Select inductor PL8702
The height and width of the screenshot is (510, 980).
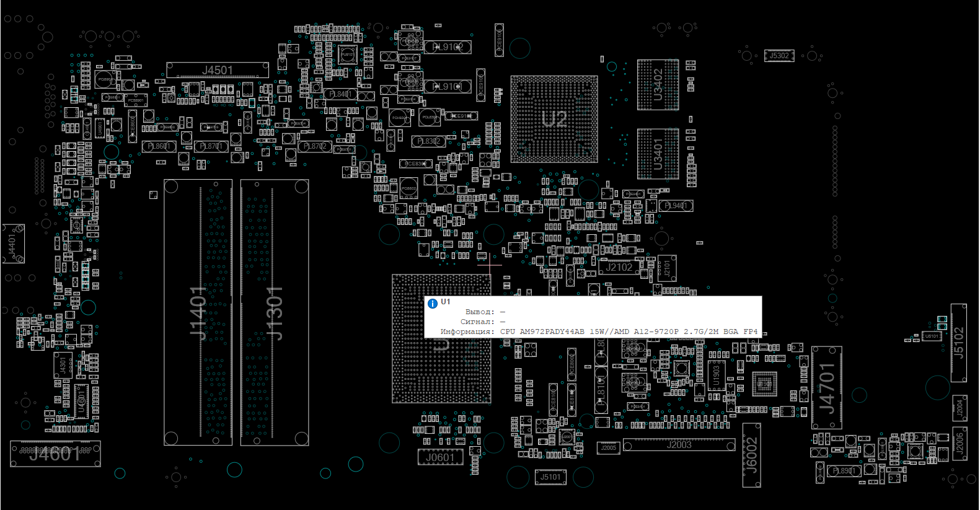(316, 147)
